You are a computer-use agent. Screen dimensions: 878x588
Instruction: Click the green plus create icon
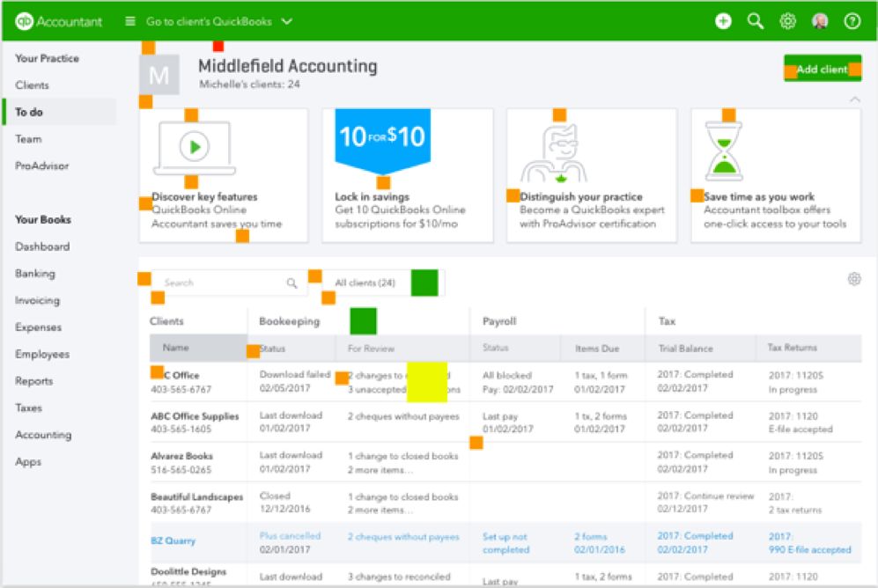723,21
